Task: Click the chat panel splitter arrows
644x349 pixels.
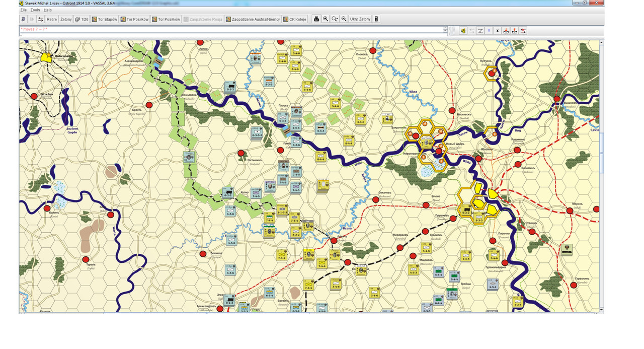Action: [445, 30]
